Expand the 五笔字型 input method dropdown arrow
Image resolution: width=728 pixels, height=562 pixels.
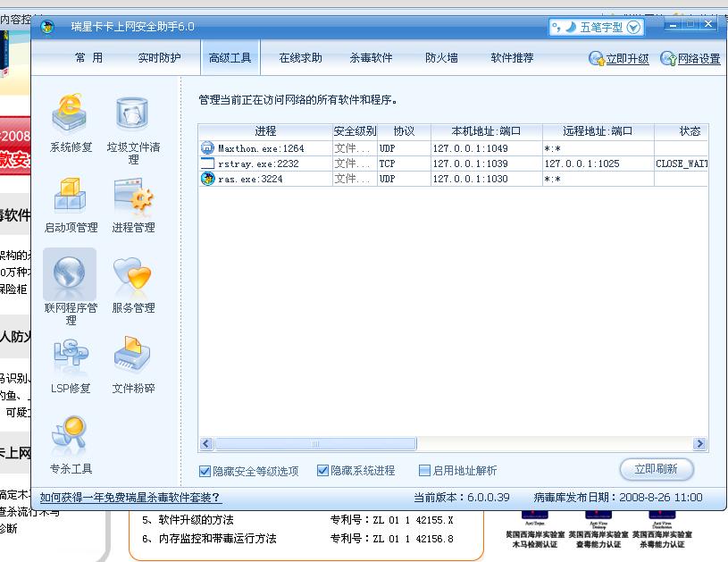point(633,28)
